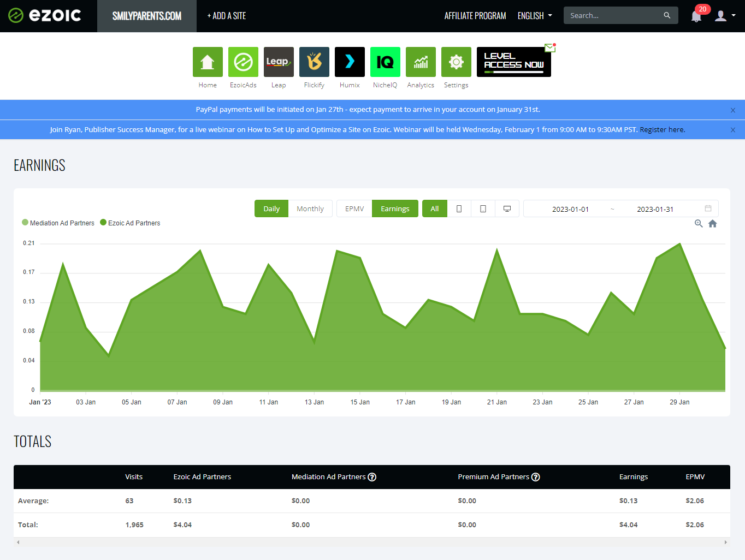Screen dimensions: 745x560
Task: Open the notifications bell icon
Action: [x=696, y=16]
